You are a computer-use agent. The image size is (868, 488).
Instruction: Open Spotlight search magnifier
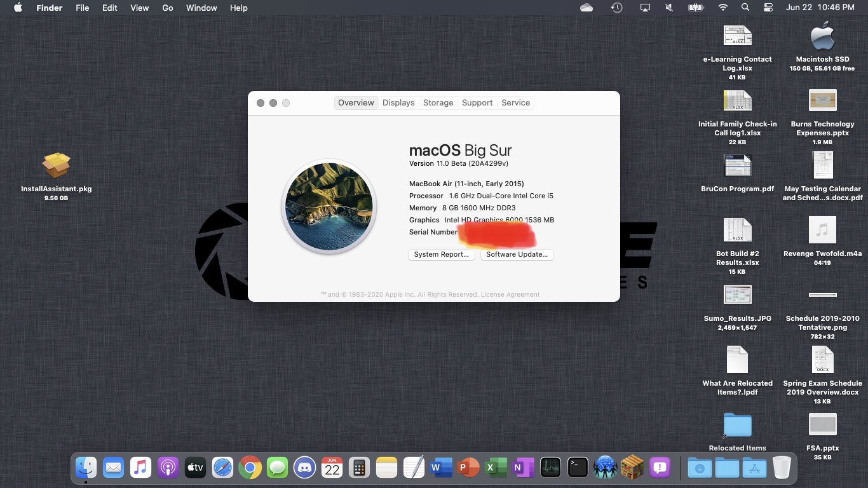click(745, 8)
